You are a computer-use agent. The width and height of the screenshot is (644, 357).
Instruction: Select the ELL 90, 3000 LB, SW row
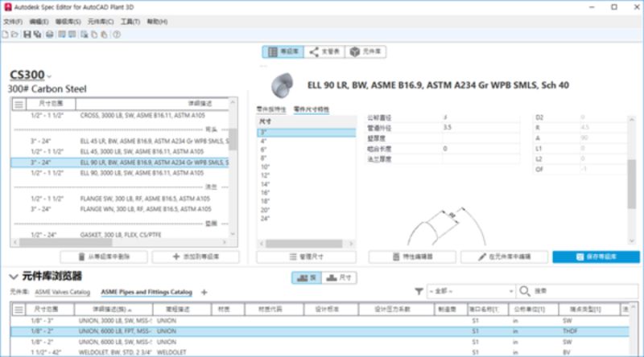pos(120,173)
